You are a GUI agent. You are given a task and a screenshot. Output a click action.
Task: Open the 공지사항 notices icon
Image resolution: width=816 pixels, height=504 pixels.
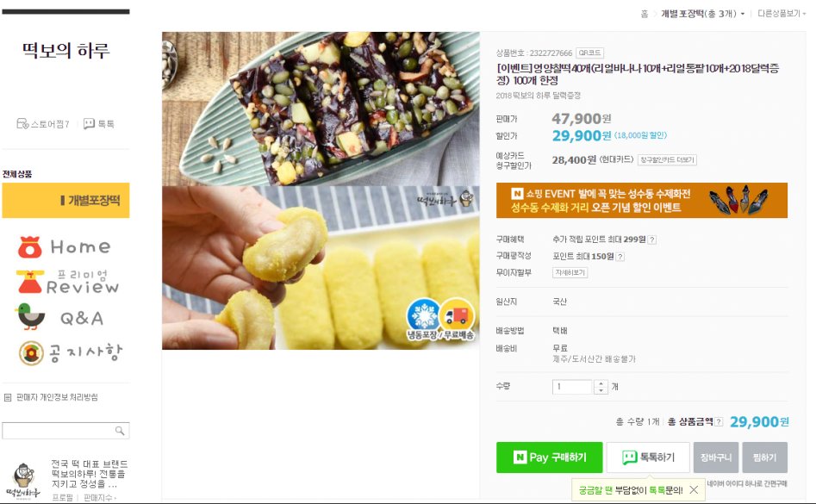click(71, 352)
